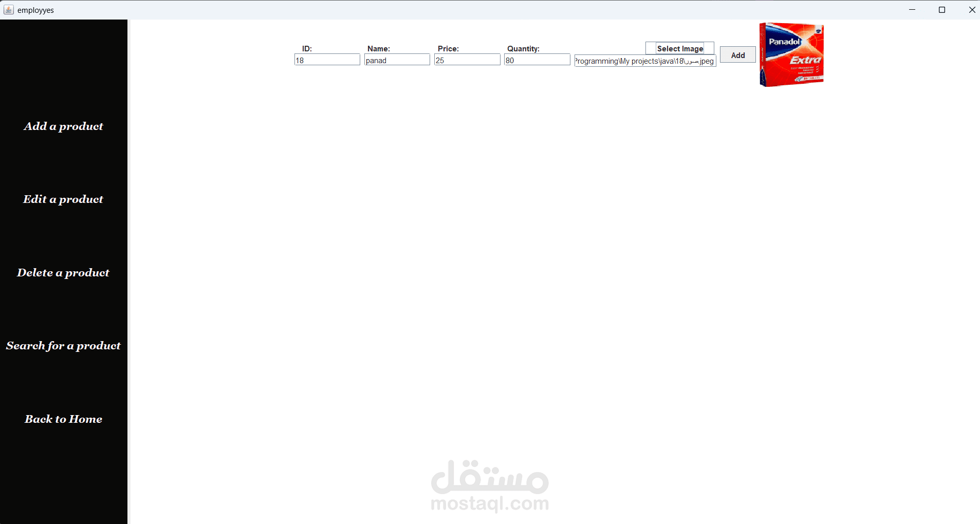Close the employyes window

[972, 10]
